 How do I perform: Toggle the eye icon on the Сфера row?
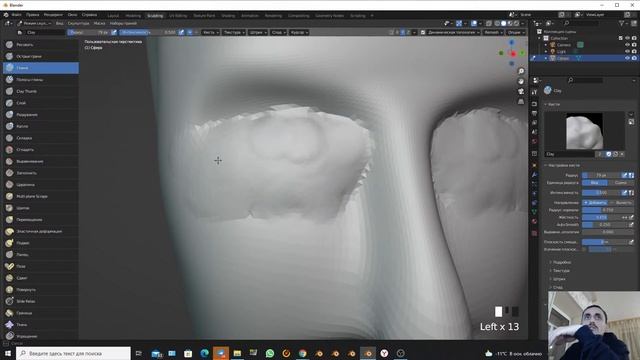tap(627, 58)
